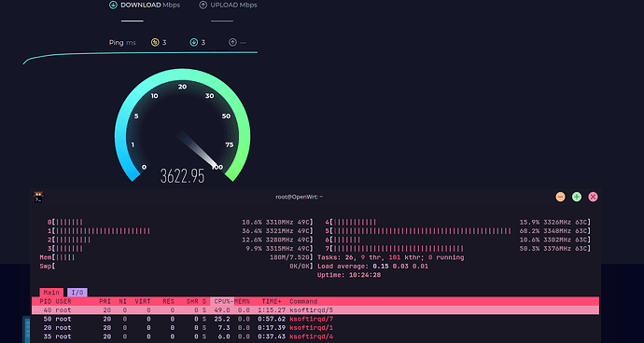Image resolution: width=644 pixels, height=343 pixels.
Task: Click the yellow idle ping icon
Action: pyautogui.click(x=155, y=42)
